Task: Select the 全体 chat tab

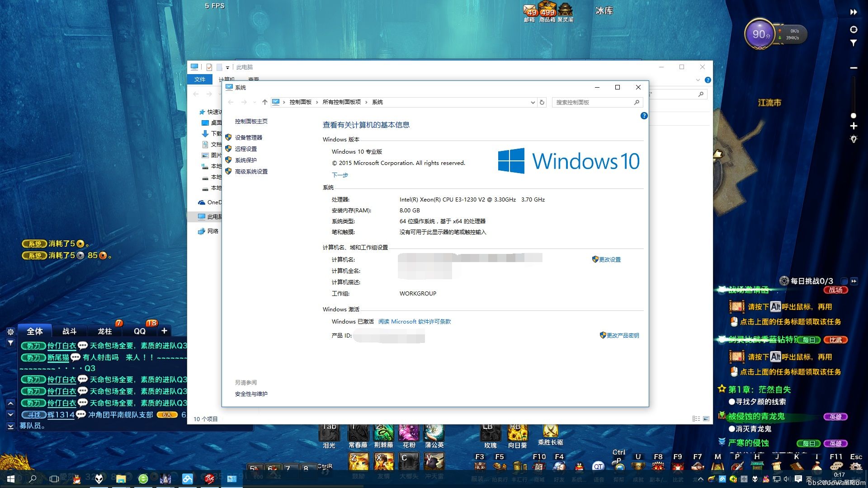Action: coord(35,331)
